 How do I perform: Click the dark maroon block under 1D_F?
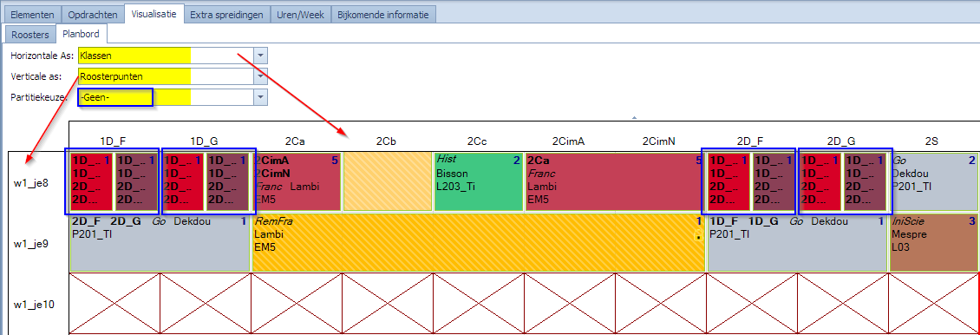138,182
